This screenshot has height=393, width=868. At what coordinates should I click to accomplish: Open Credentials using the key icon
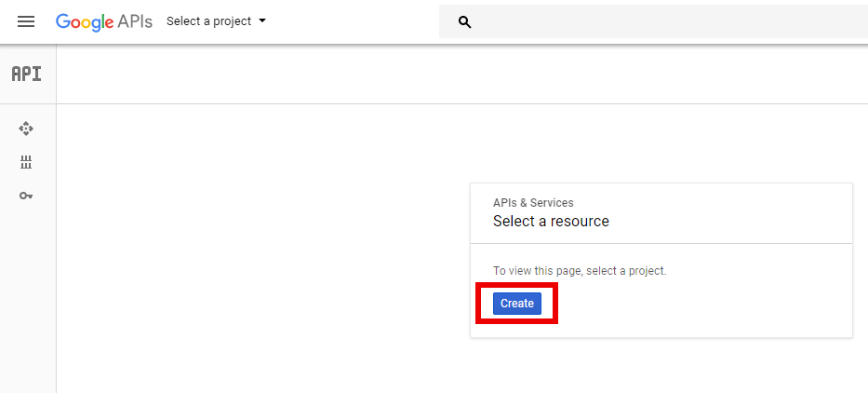coord(26,196)
